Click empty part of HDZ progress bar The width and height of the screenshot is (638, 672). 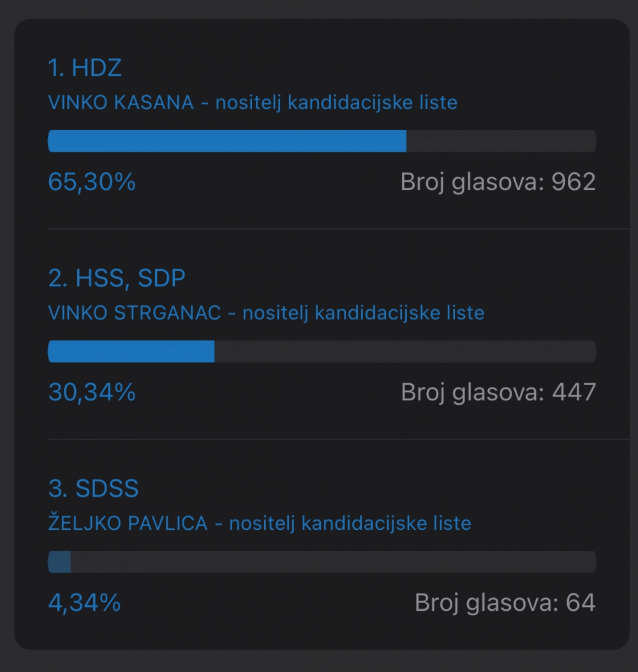[x=501, y=141]
